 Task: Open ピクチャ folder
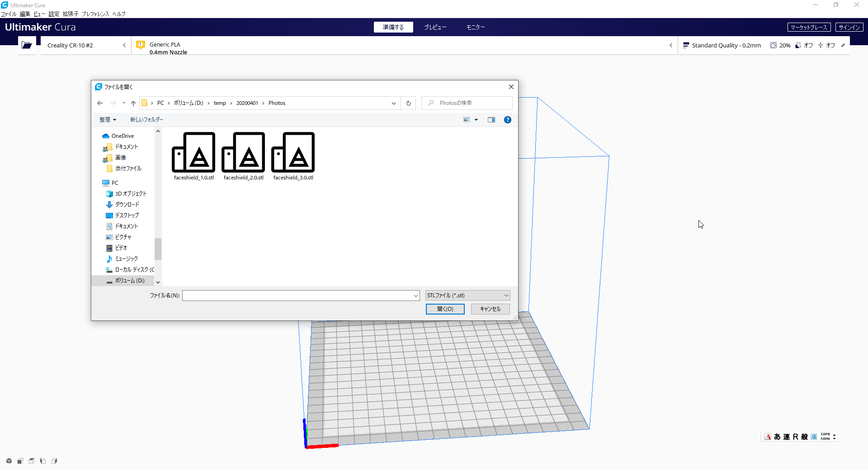tap(118, 237)
